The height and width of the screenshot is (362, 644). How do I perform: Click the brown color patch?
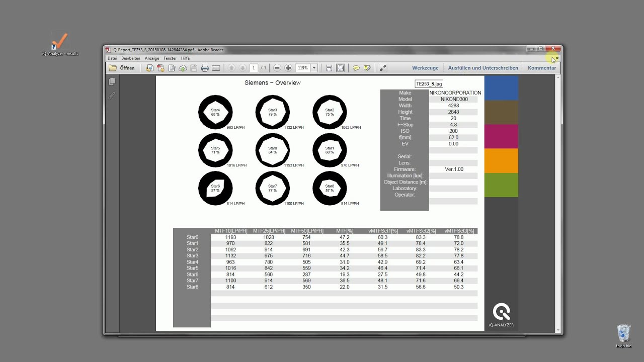pos(501,112)
